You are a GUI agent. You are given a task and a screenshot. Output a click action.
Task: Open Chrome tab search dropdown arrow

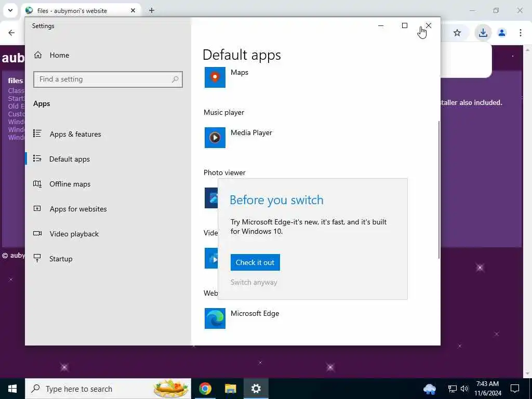coord(10,10)
